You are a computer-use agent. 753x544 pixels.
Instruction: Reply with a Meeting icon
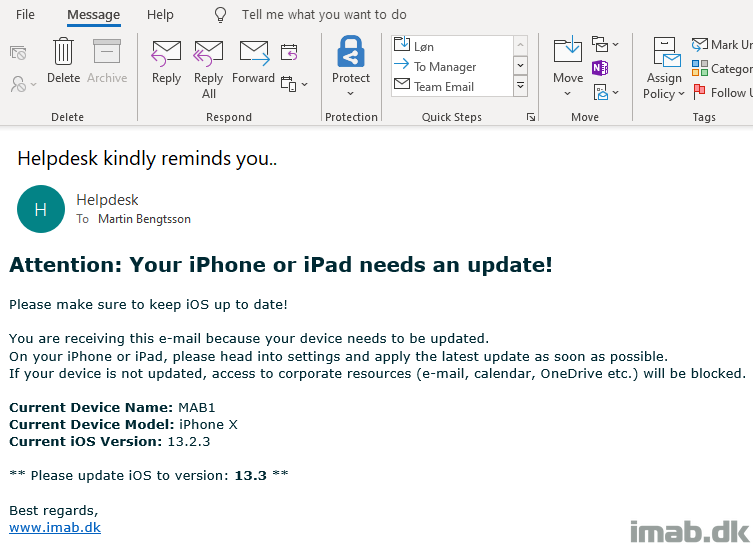289,52
